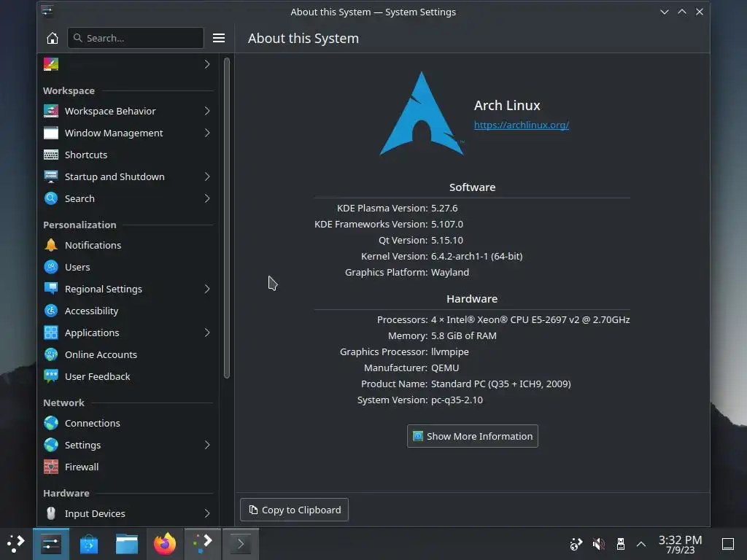The height and width of the screenshot is (560, 747).
Task: Expand the Regional Settings chevron
Action: [x=207, y=289]
